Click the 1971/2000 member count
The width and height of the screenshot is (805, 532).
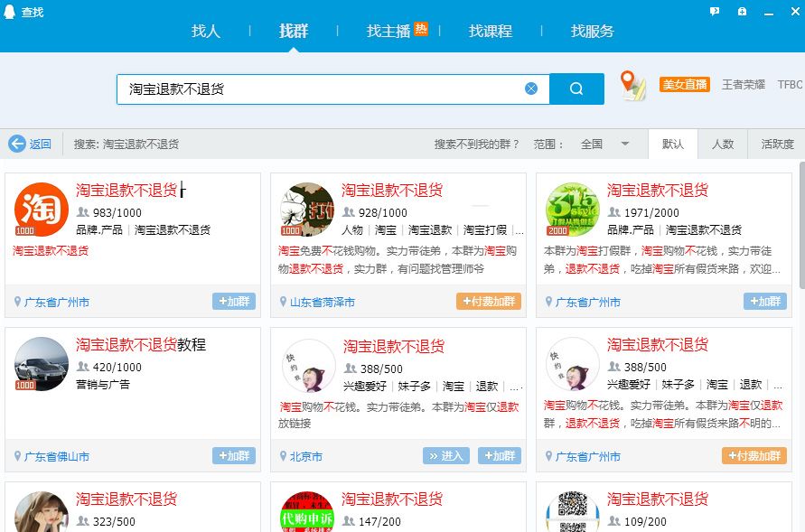click(651, 212)
